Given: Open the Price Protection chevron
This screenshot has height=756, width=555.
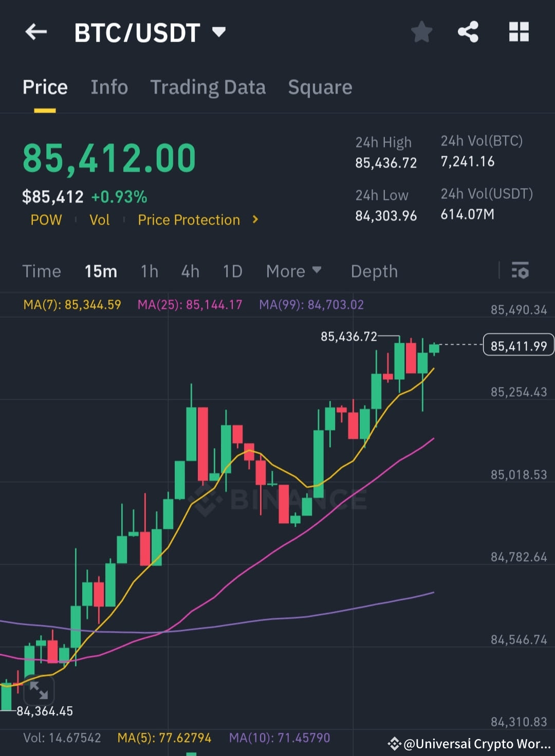Looking at the screenshot, I should pyautogui.click(x=255, y=220).
